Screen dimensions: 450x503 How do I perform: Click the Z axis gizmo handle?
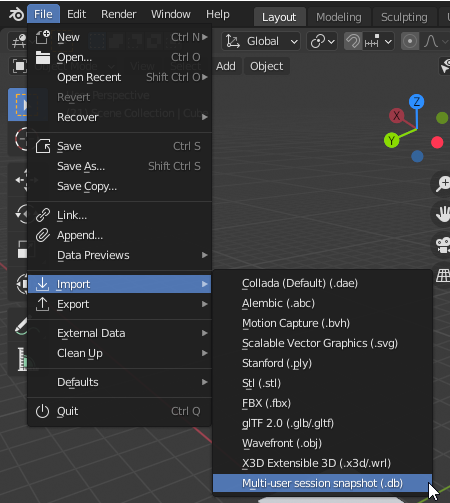(x=417, y=102)
